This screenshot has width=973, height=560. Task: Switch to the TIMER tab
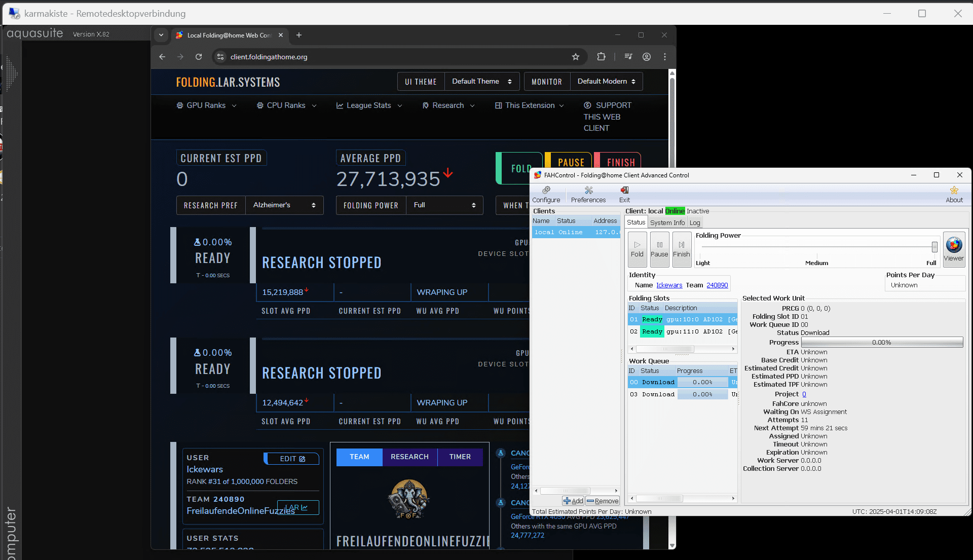click(460, 457)
